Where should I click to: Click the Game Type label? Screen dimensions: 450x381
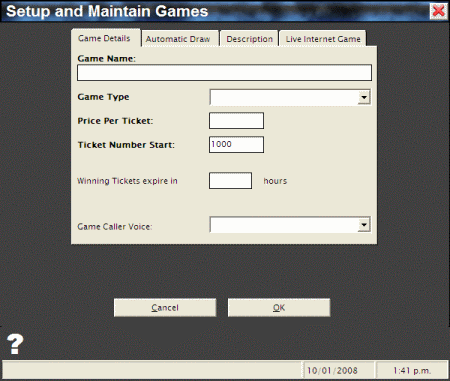103,97
